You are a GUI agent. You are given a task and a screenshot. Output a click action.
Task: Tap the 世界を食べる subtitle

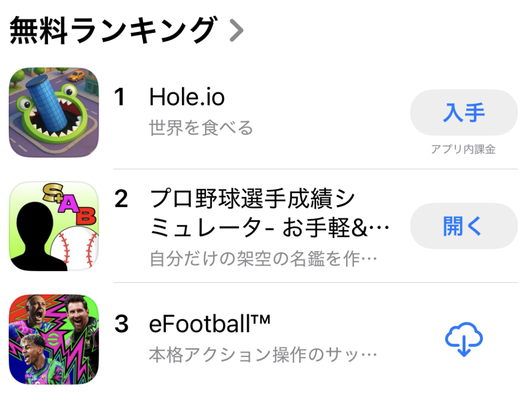tap(201, 128)
